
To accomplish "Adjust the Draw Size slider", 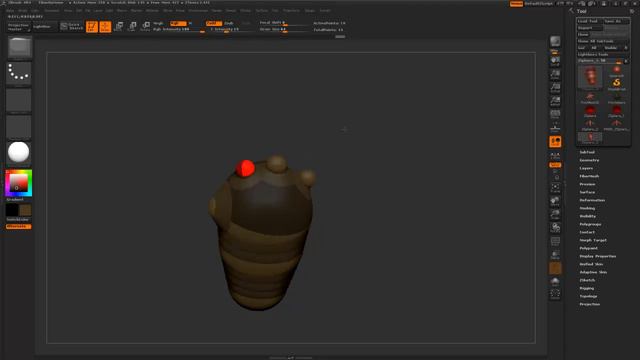I will coord(284,30).
